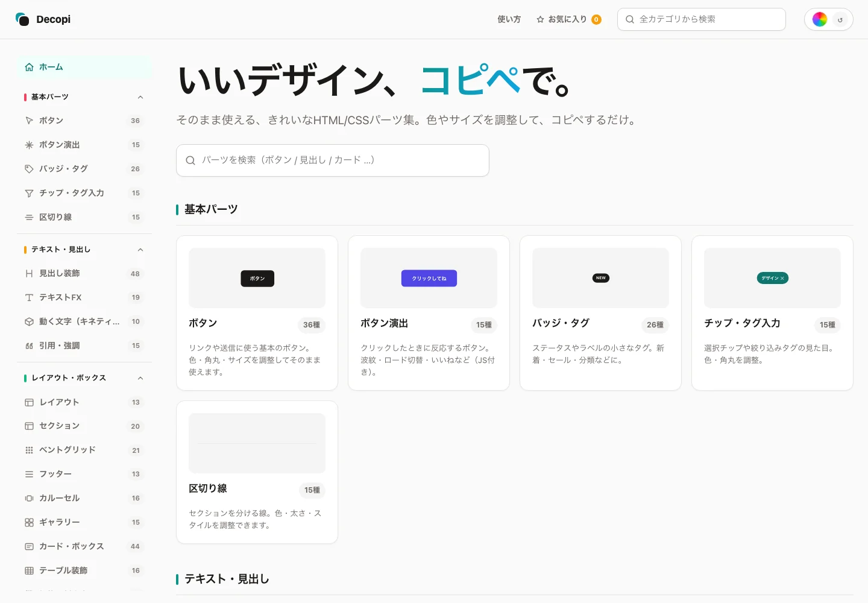
Task: Click the 36種 count on ボタン card
Action: pyautogui.click(x=312, y=325)
